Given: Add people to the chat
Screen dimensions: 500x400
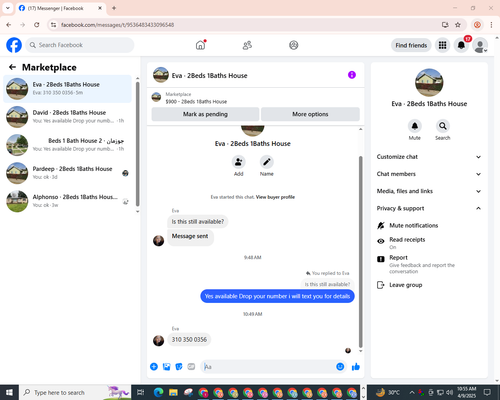Looking at the screenshot, I should [x=239, y=162].
